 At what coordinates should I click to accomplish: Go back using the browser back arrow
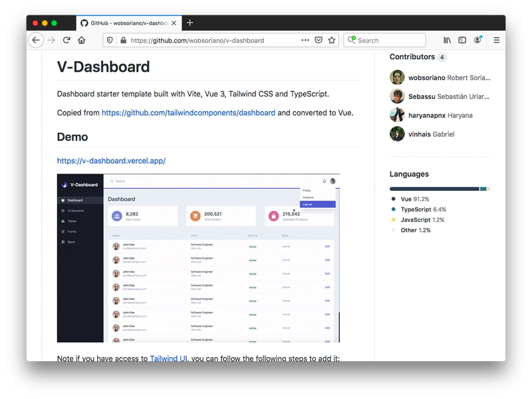click(x=36, y=41)
